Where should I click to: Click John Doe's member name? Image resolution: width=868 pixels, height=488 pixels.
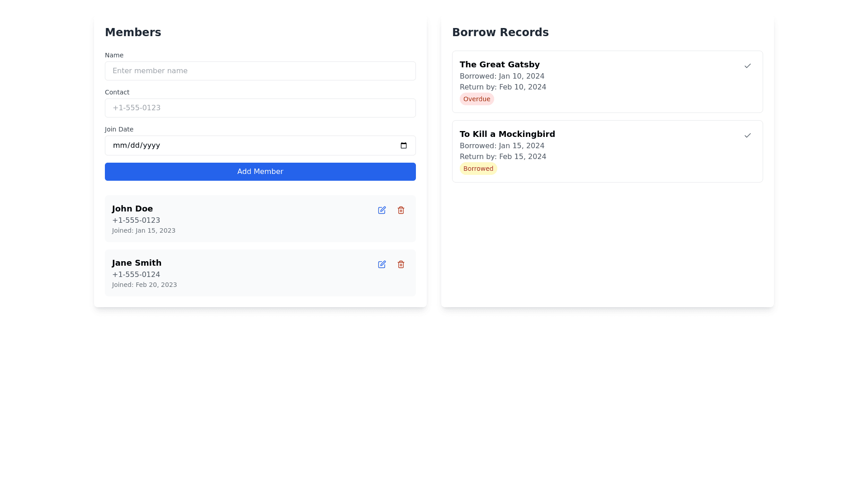[132, 209]
